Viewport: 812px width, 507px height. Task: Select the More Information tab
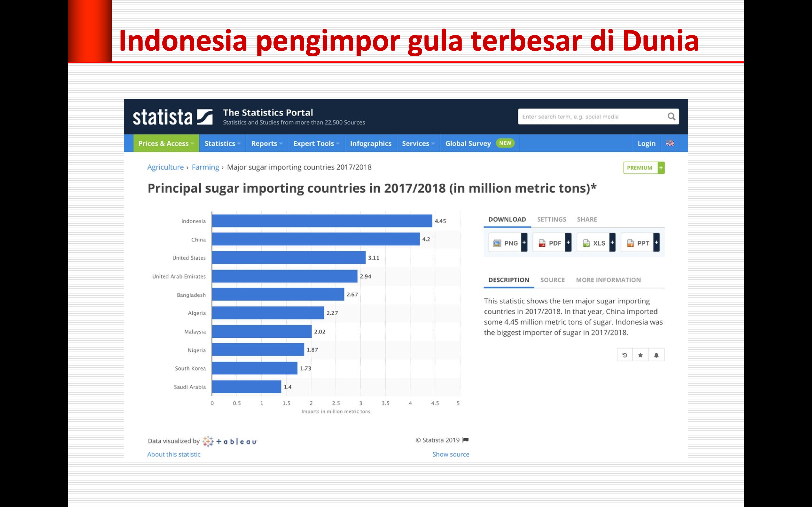point(608,280)
